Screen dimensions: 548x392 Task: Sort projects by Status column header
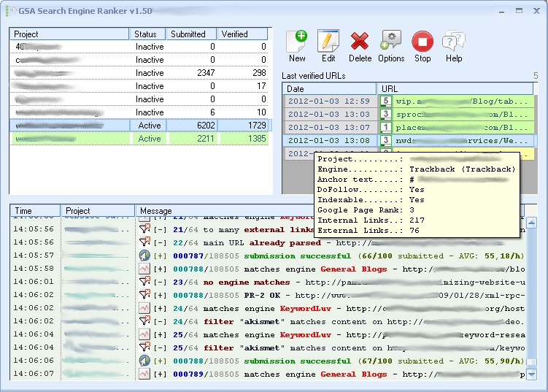(147, 34)
